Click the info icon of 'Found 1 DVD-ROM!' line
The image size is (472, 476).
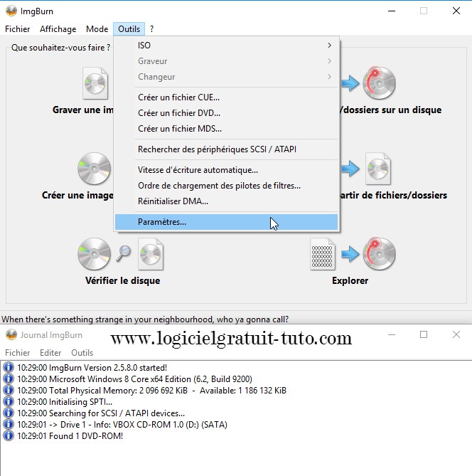(9, 435)
